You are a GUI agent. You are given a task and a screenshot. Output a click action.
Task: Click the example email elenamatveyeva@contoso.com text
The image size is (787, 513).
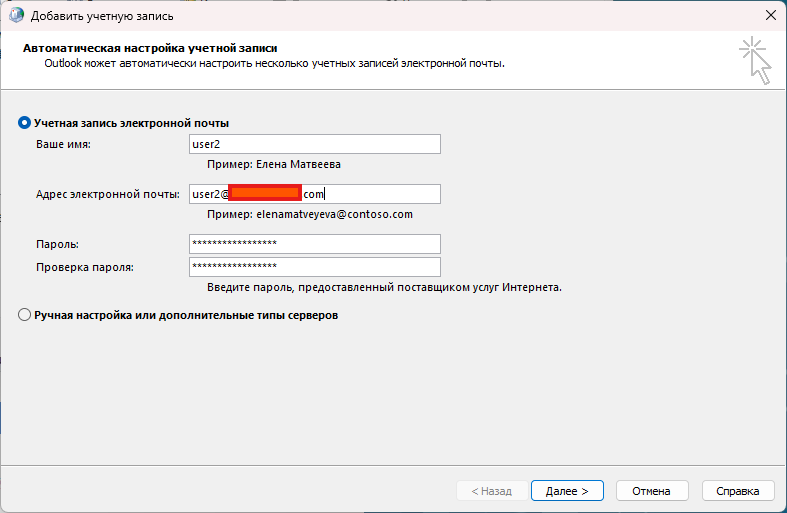[x=310, y=214]
